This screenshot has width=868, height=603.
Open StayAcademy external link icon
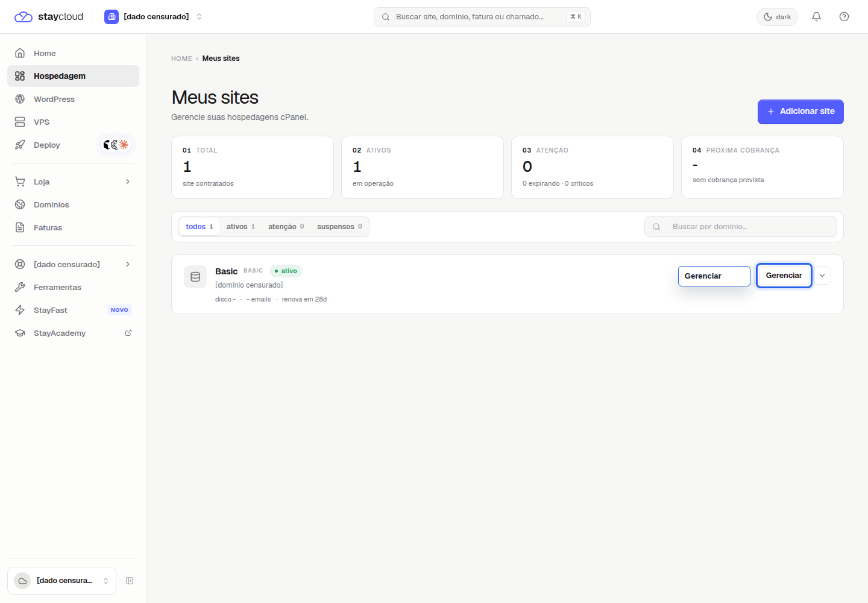[x=128, y=333]
